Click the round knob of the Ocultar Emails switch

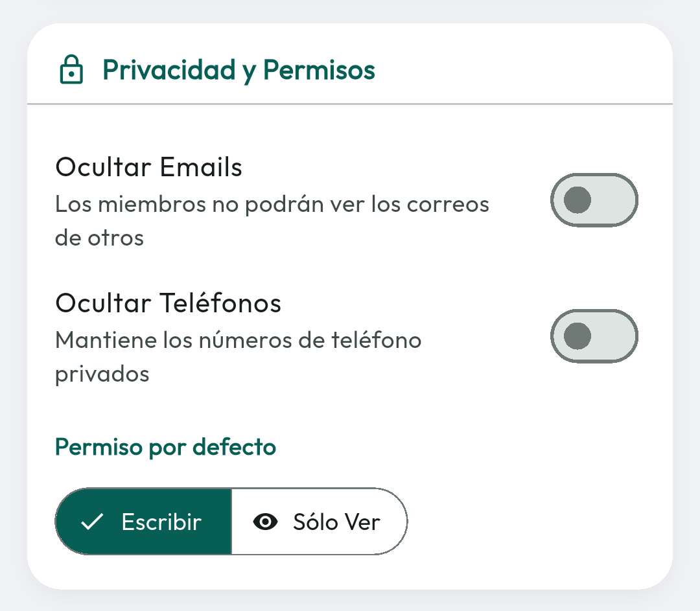(577, 200)
